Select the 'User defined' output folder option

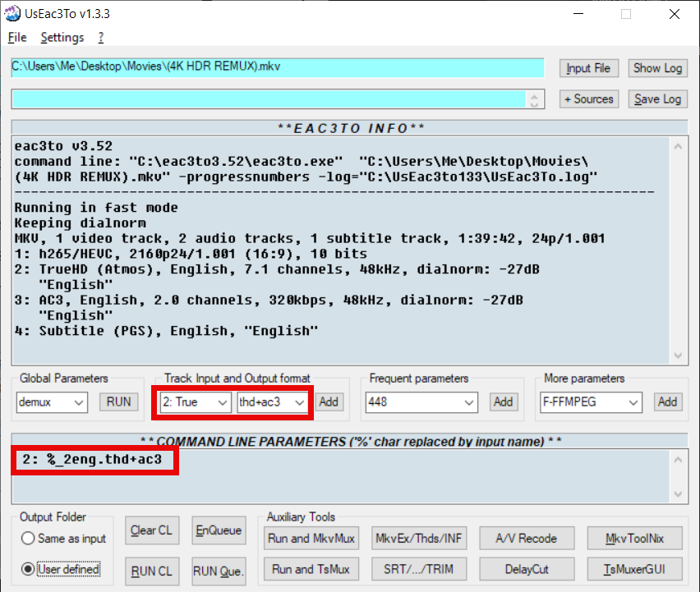click(x=61, y=569)
